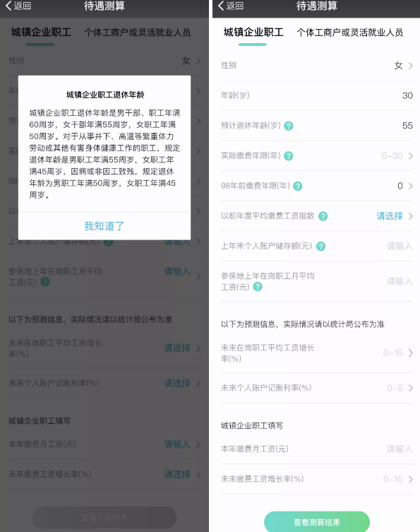
Task: Fill 上年末个人账户储存额 请输入 field in right screen
Action: click(400, 247)
